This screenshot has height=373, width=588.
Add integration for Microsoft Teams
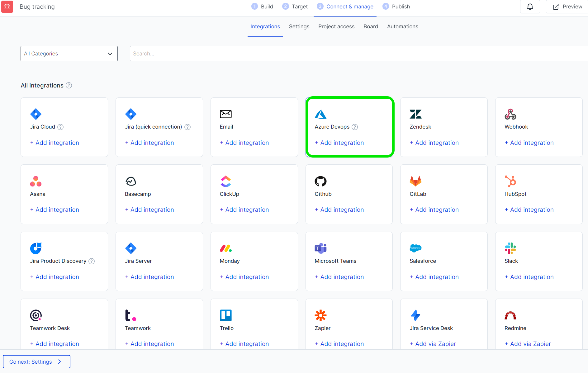point(339,277)
